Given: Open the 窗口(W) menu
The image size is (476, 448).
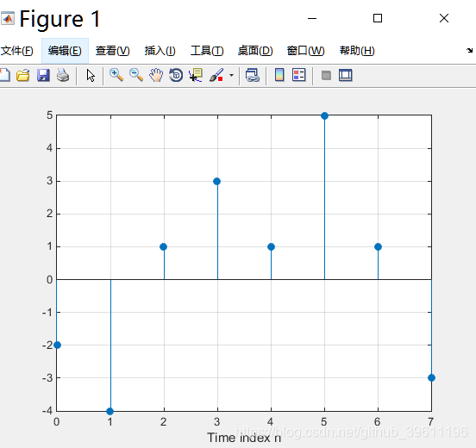Looking at the screenshot, I should pyautogui.click(x=306, y=51).
